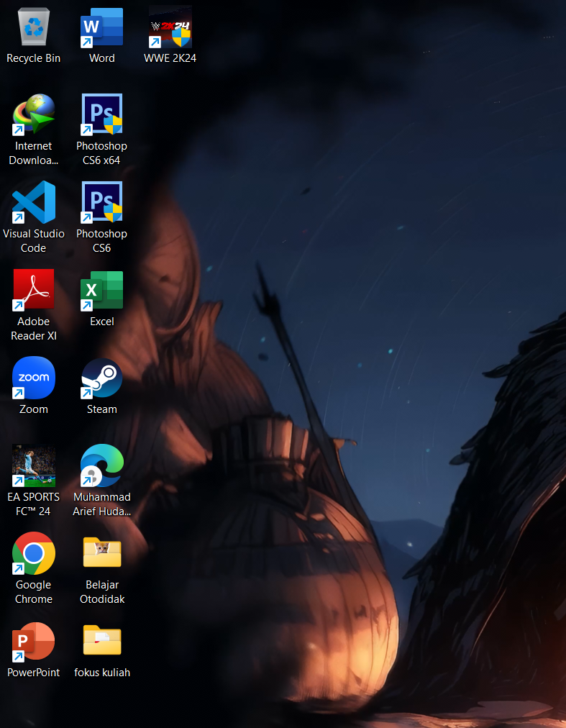Click the "Photoshop CS6 x64" text label
Viewport: 566px width, 728px height.
pyautogui.click(x=101, y=153)
